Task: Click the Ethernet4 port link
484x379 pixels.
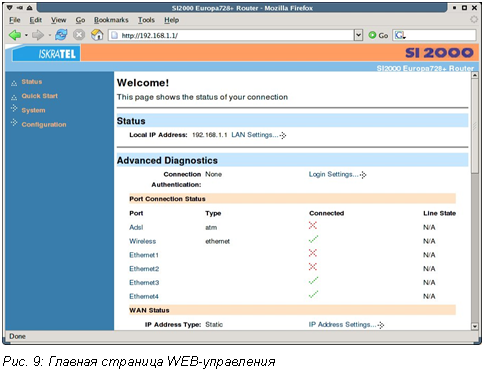Action: point(144,296)
